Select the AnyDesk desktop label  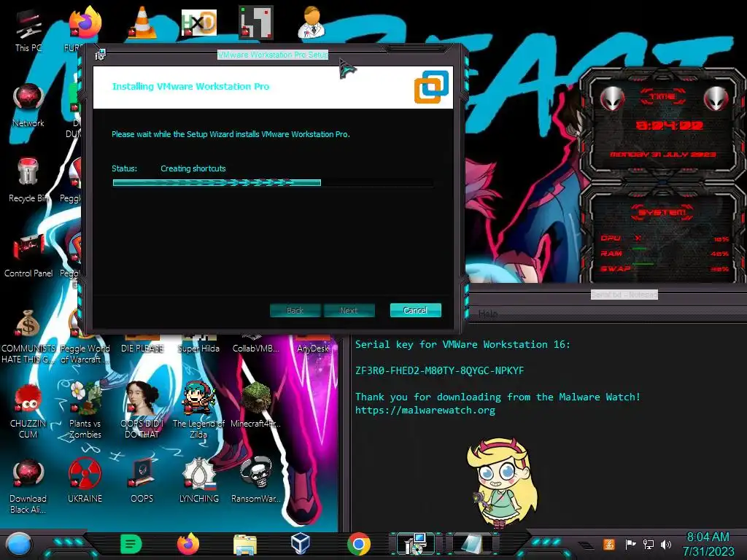pyautogui.click(x=313, y=349)
